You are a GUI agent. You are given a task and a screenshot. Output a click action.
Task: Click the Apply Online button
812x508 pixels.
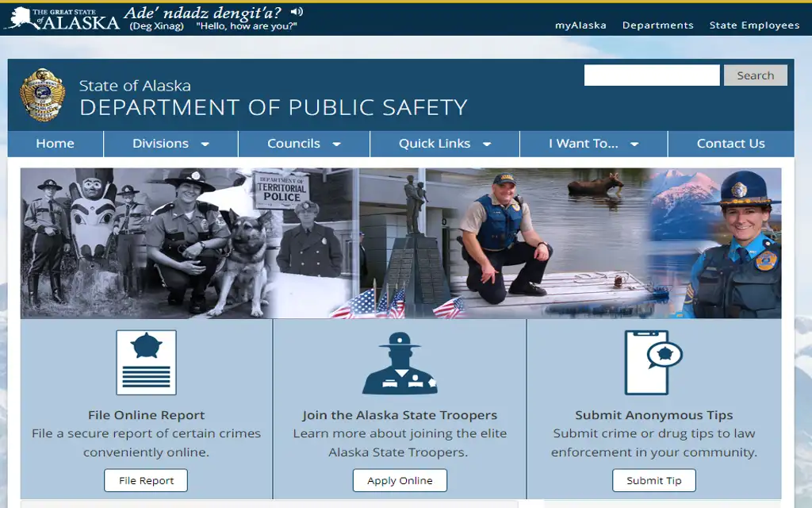click(x=400, y=480)
